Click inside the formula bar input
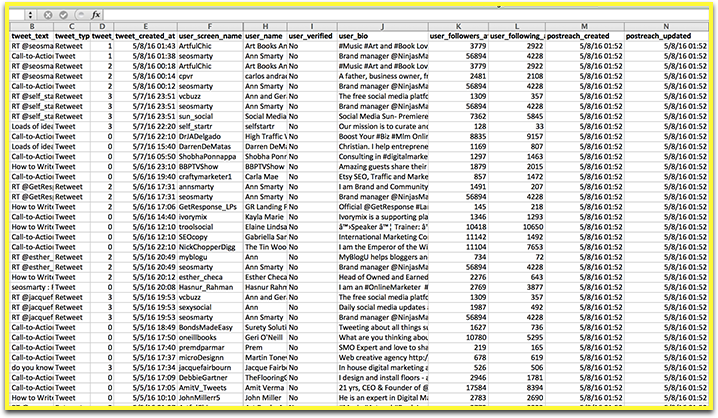The image size is (718, 418). [x=407, y=15]
